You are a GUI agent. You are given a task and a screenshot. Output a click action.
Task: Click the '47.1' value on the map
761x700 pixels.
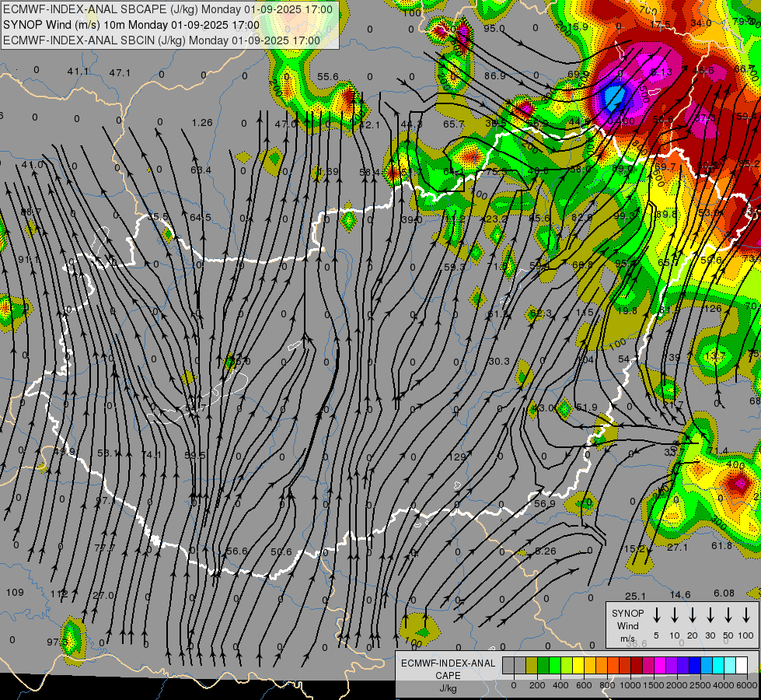coord(120,73)
